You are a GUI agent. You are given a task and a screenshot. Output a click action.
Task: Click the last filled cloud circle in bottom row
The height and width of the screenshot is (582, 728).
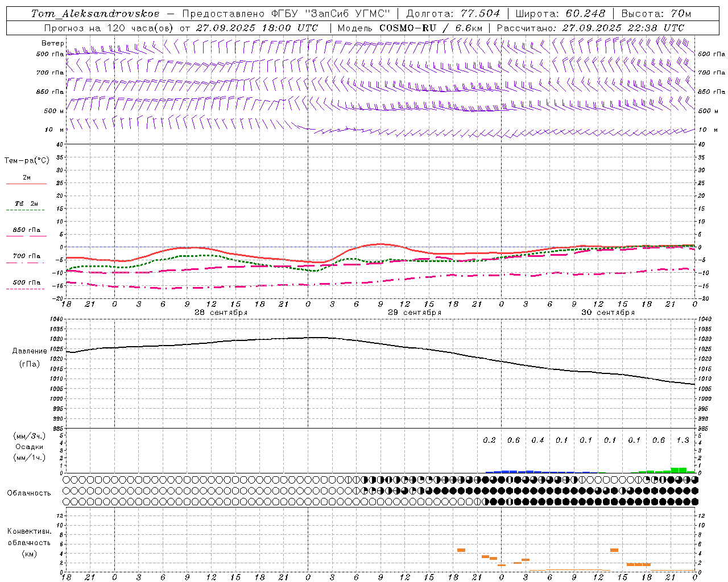694,501
